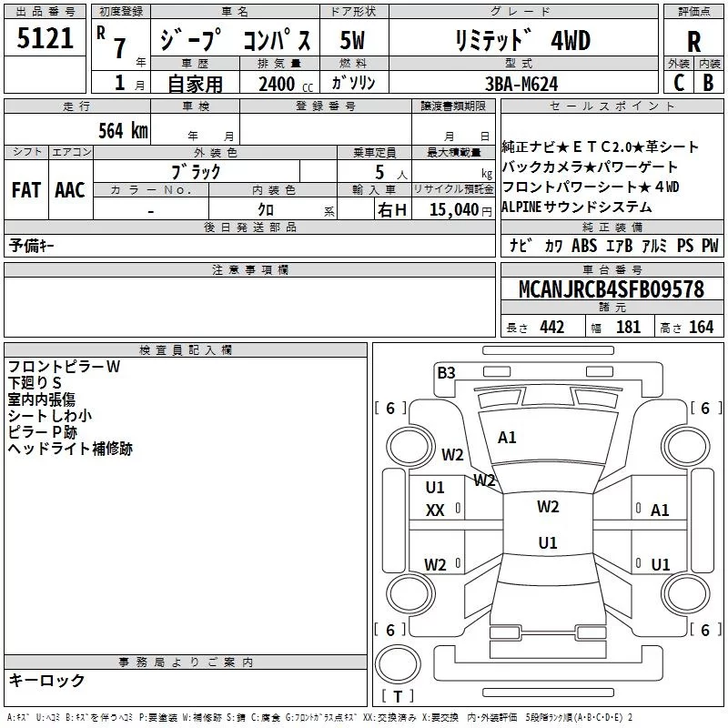Select first registration year 7
Viewport: 728px width, 728px height.
[120, 49]
